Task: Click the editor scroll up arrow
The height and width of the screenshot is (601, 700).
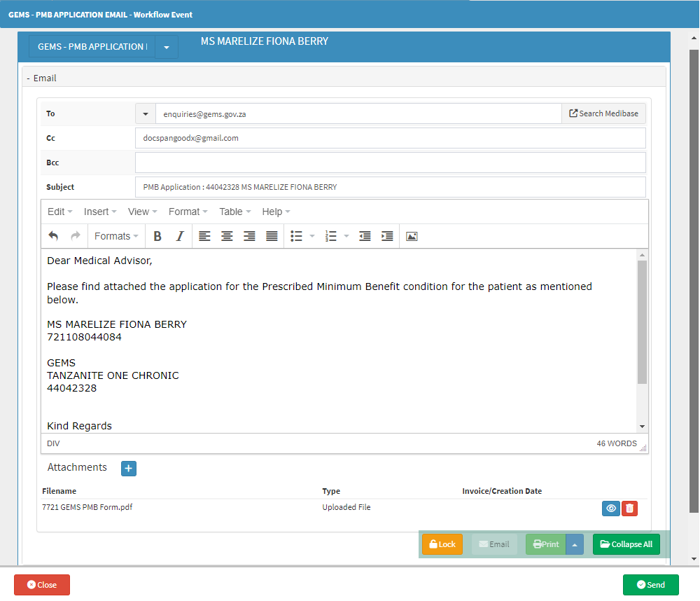Action: click(642, 255)
